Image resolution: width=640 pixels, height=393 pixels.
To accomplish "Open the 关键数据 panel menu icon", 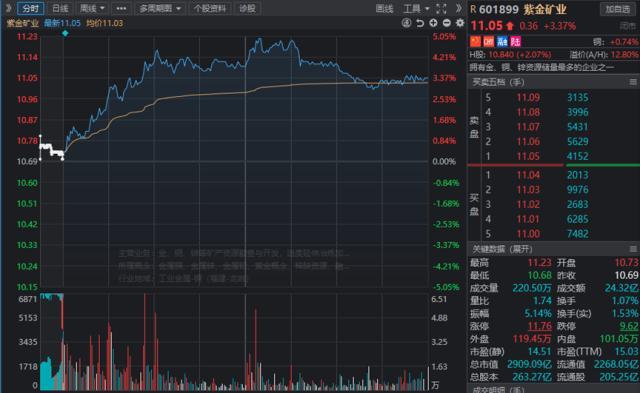I will [633, 249].
